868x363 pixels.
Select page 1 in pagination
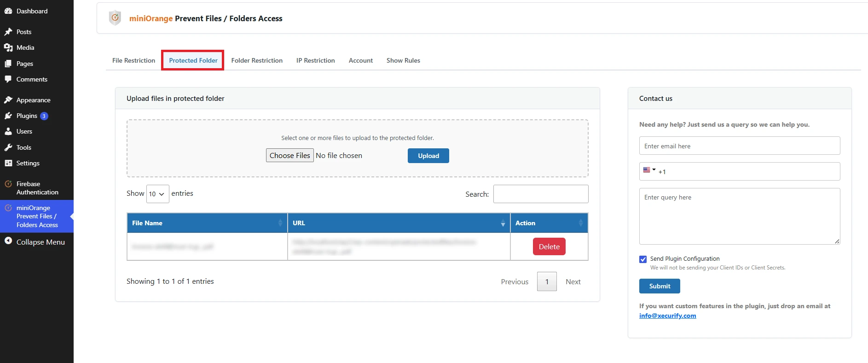coord(547,281)
